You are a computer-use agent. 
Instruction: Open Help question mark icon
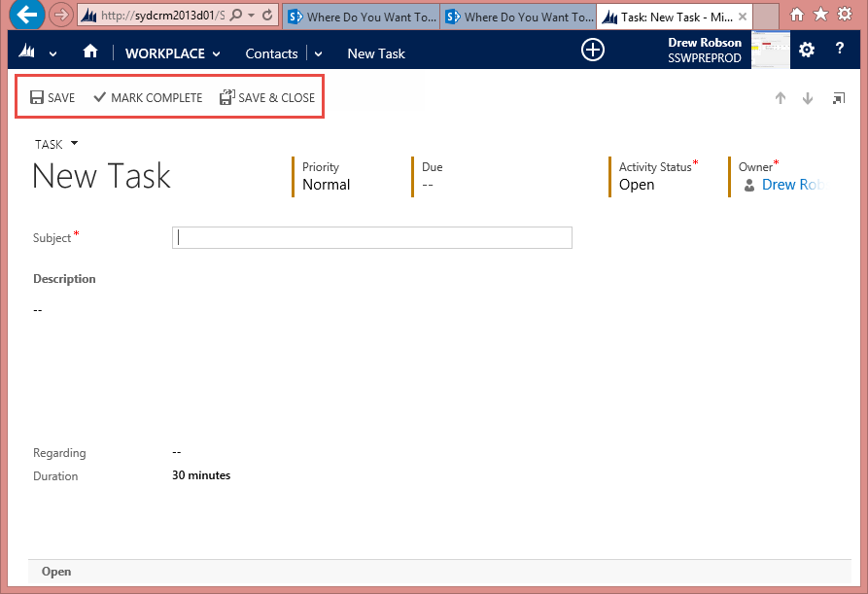(x=840, y=51)
